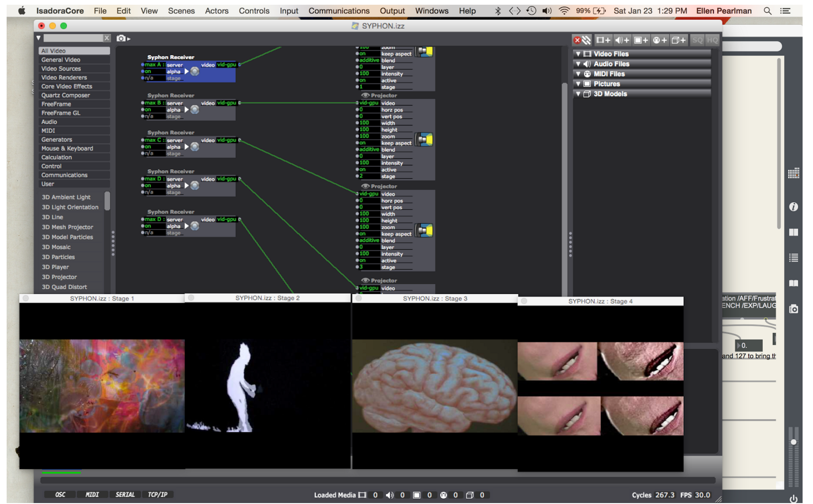Open the triangle dropdown left of actor search

(39, 38)
